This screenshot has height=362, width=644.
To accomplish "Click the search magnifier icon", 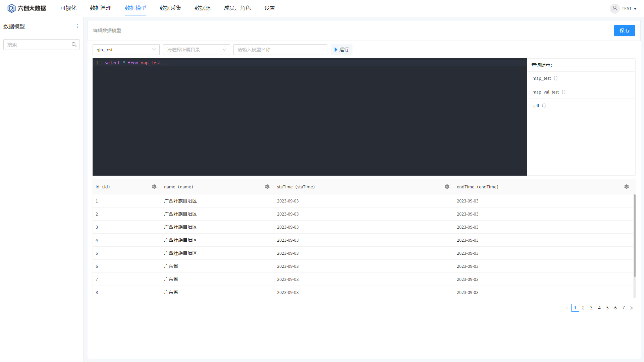I will (74, 45).
